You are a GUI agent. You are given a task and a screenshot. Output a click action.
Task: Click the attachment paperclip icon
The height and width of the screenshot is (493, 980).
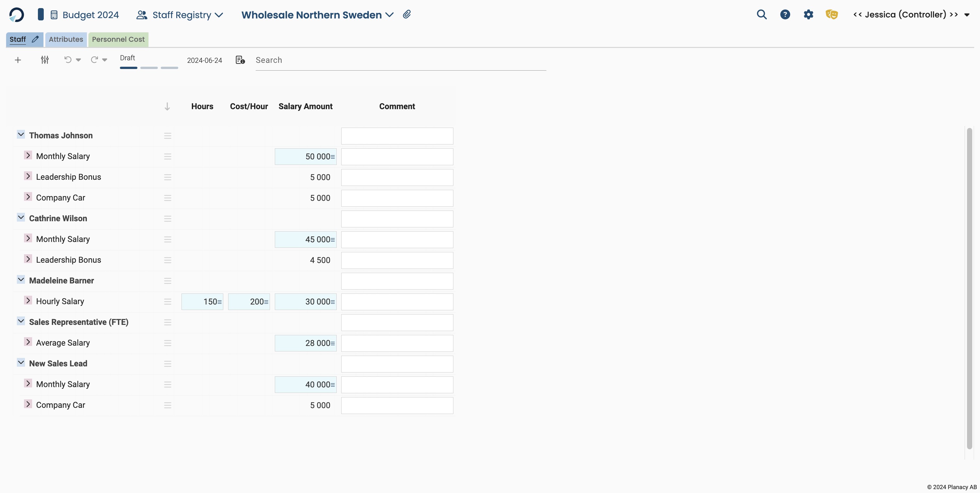coord(407,15)
